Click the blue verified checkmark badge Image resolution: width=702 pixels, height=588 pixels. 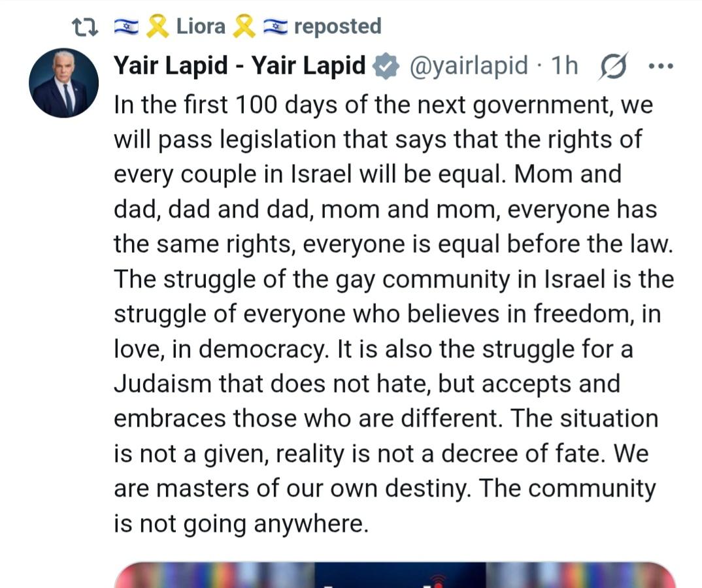387,66
